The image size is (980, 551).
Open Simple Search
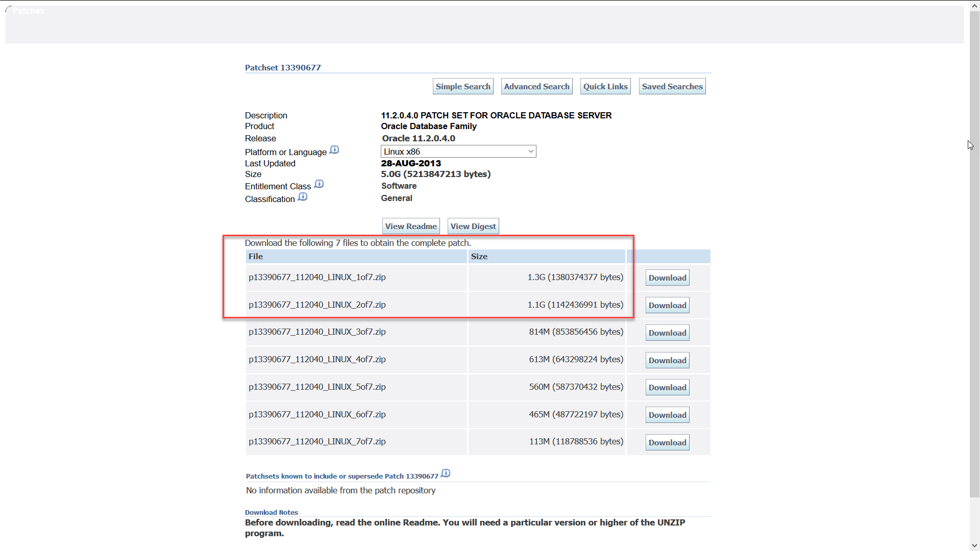click(x=462, y=86)
